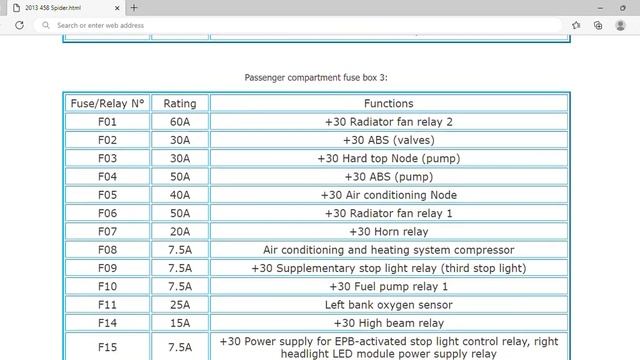Click the 'Functions' column header
The image size is (640, 360).
click(389, 104)
